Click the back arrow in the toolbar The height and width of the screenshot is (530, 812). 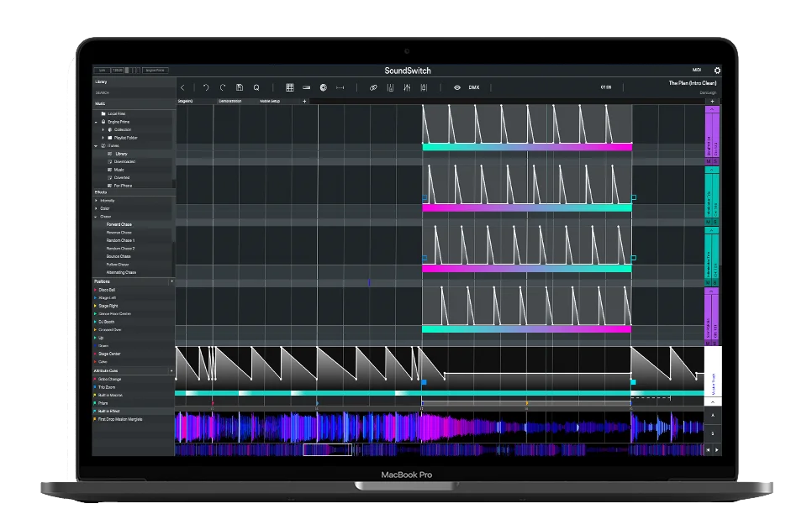pyautogui.click(x=182, y=87)
